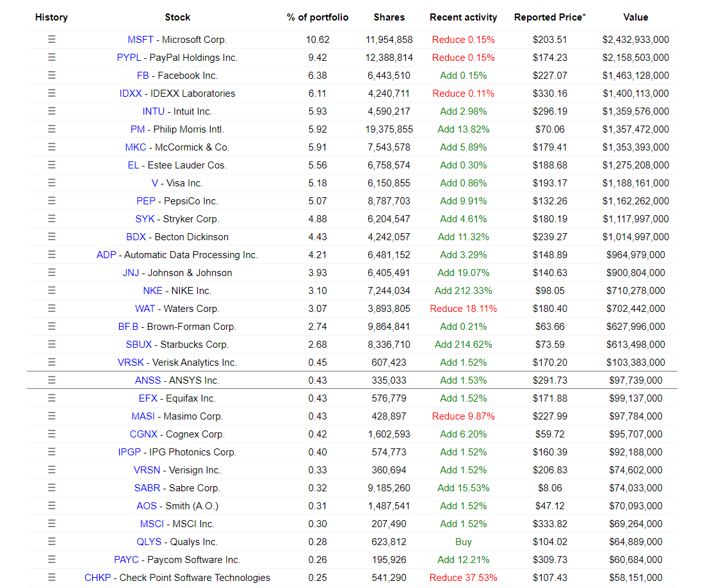Sort by Shares column header
This screenshot has width=705, height=588.
pyautogui.click(x=389, y=17)
